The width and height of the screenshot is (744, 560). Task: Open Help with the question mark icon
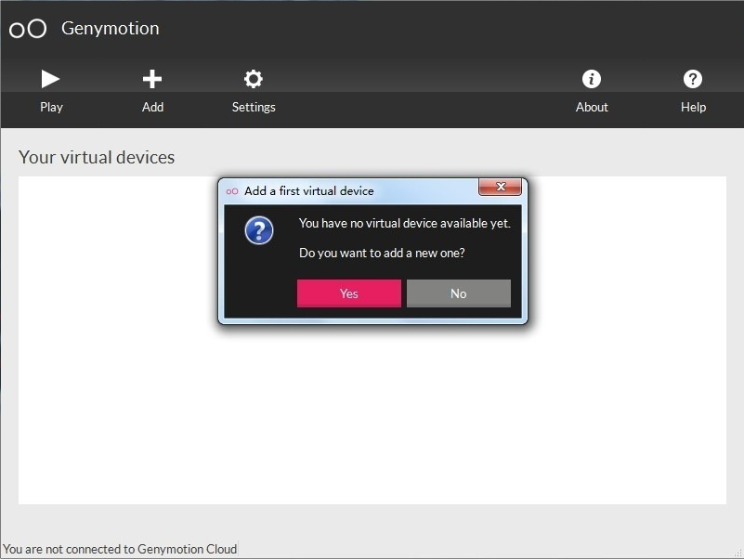pyautogui.click(x=693, y=79)
